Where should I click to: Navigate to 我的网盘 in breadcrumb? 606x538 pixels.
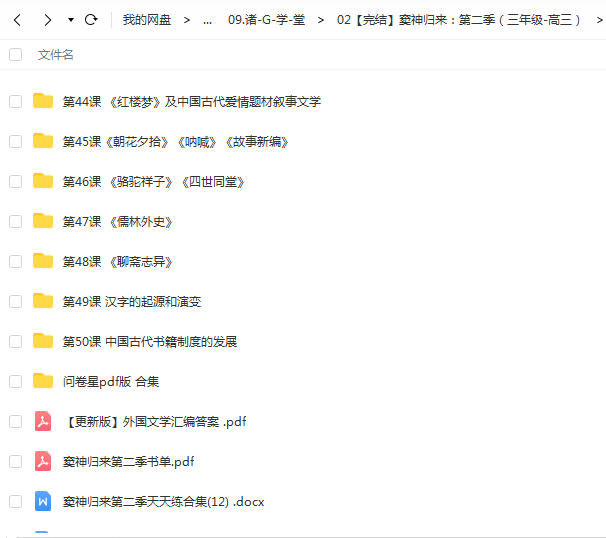(x=147, y=20)
